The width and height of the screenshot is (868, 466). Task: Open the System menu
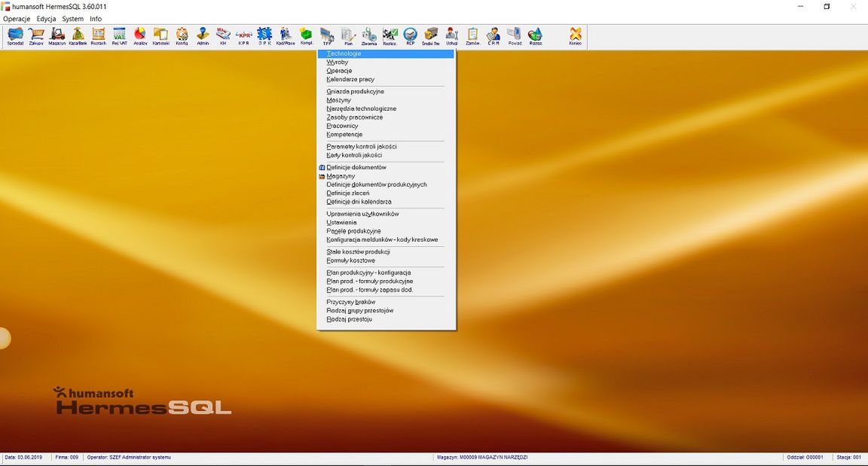point(72,19)
